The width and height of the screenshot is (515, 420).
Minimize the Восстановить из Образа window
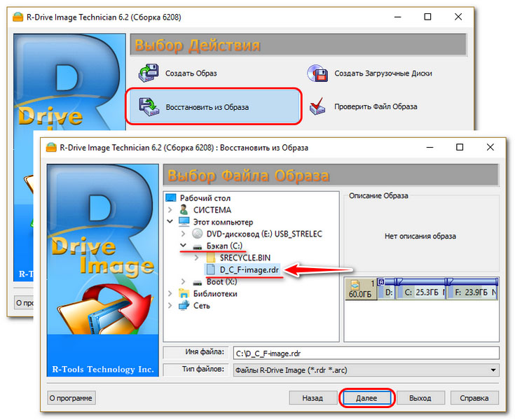pos(430,147)
